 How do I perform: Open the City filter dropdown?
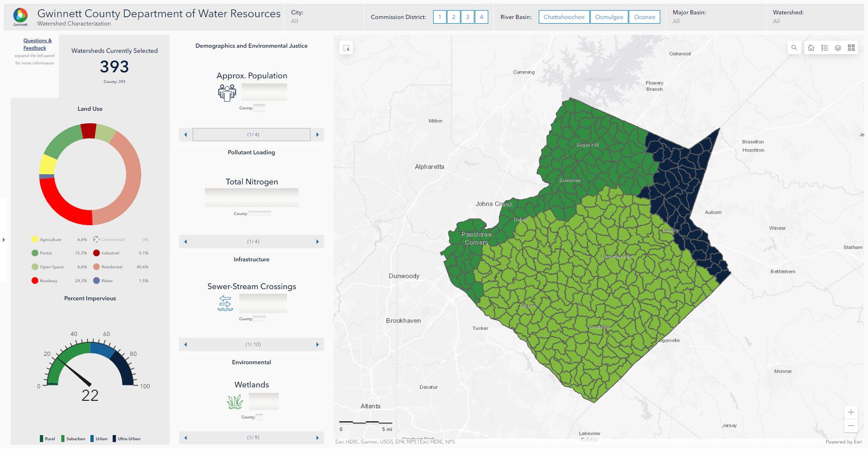click(x=324, y=17)
